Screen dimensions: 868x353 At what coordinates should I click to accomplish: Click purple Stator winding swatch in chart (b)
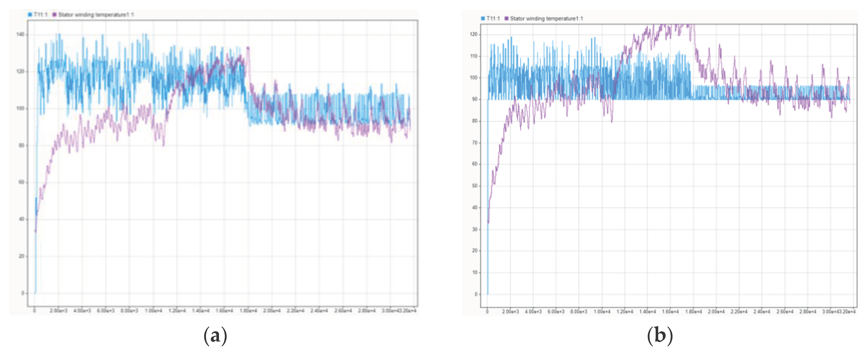[x=506, y=19]
